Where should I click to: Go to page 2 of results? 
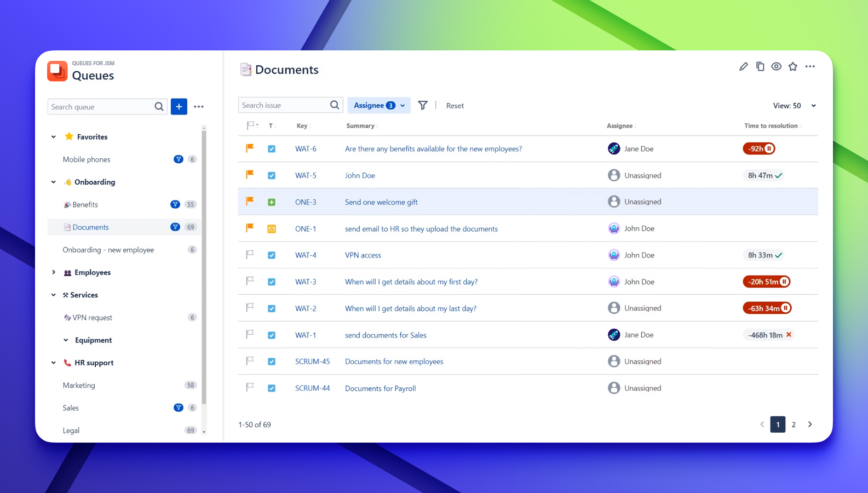point(794,425)
